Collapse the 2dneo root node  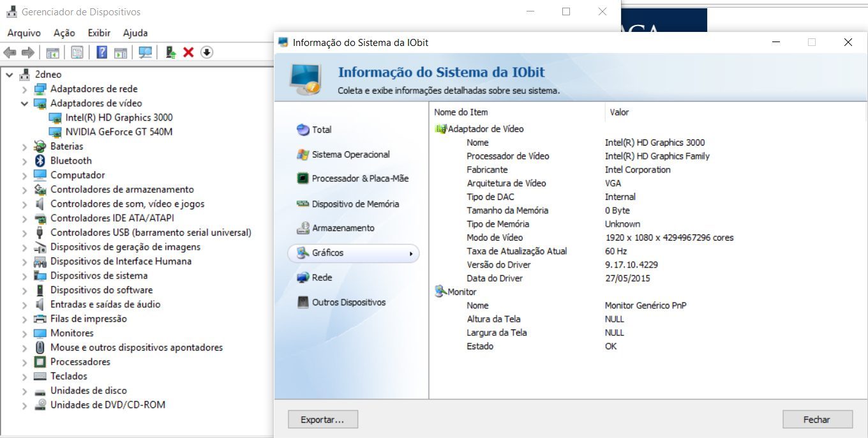(10, 75)
